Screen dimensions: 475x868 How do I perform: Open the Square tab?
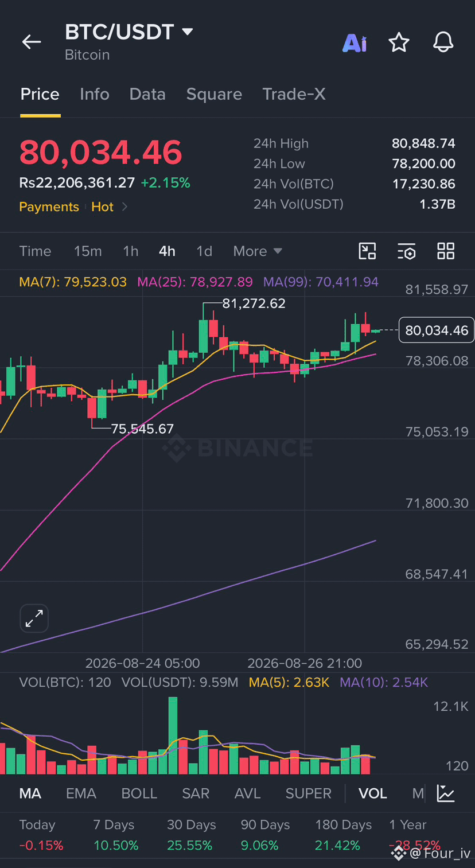click(214, 94)
